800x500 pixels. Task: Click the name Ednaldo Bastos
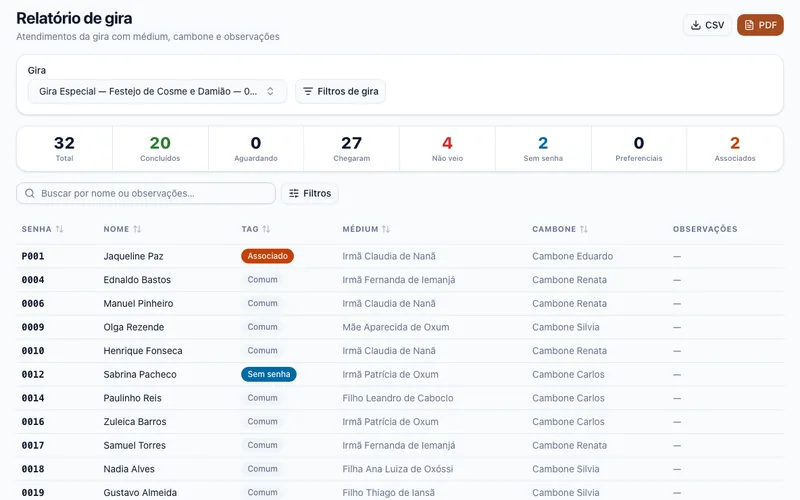(x=137, y=280)
